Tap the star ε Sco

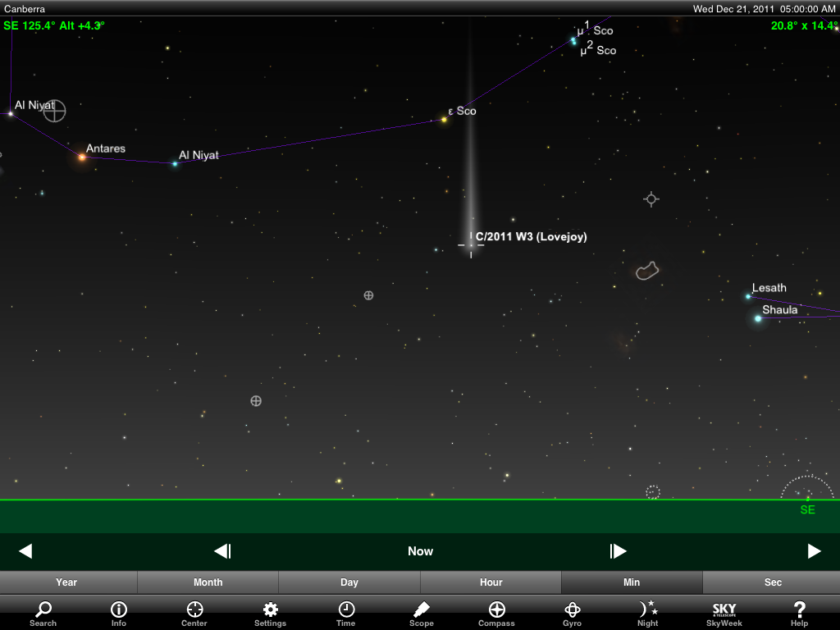pos(444,120)
